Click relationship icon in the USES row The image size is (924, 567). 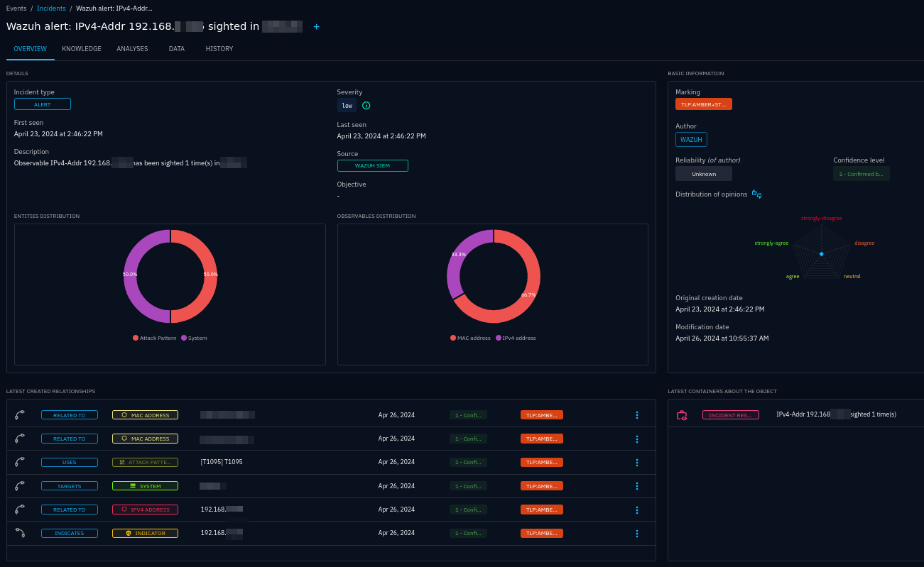pos(19,462)
